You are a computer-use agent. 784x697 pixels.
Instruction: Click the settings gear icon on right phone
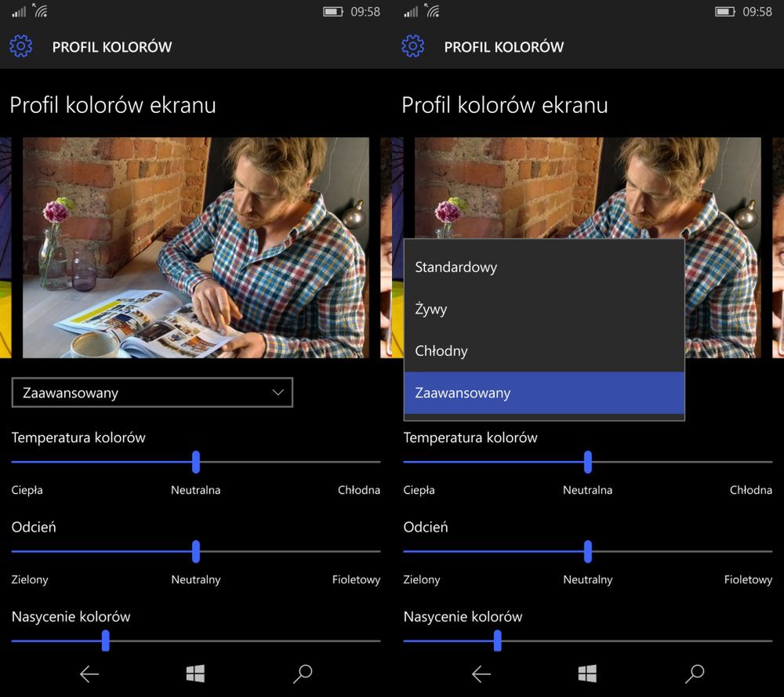[x=413, y=46]
